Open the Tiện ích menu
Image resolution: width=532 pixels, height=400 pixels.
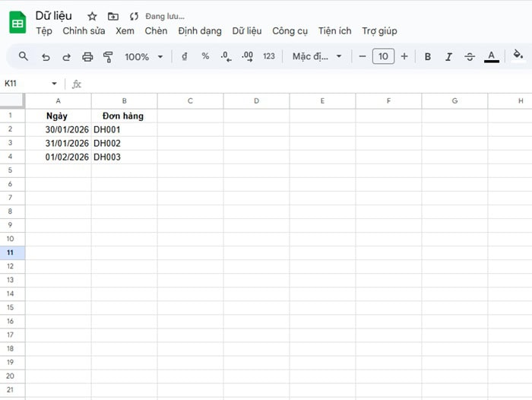tap(334, 31)
